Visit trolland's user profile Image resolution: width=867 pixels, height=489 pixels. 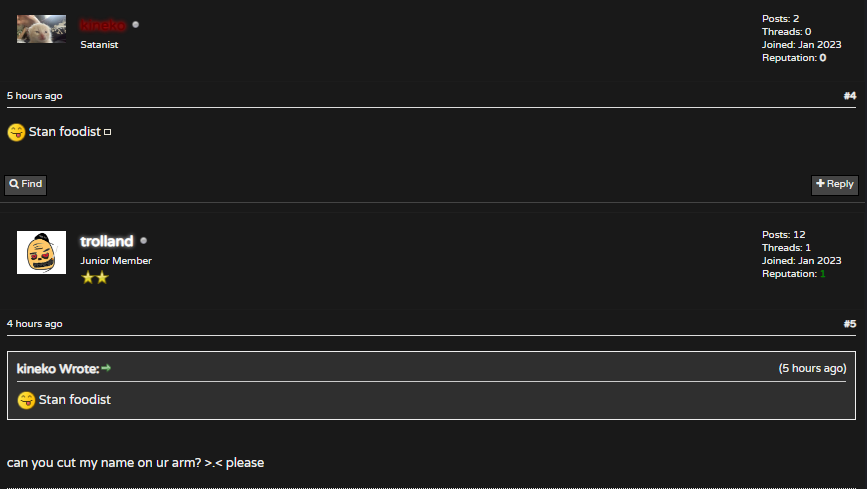coord(106,241)
